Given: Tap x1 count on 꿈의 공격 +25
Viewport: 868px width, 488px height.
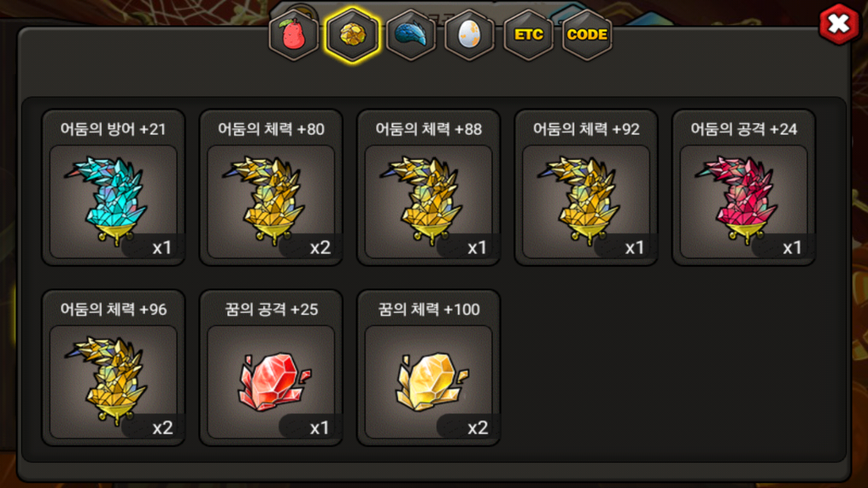Looking at the screenshot, I should click(319, 428).
